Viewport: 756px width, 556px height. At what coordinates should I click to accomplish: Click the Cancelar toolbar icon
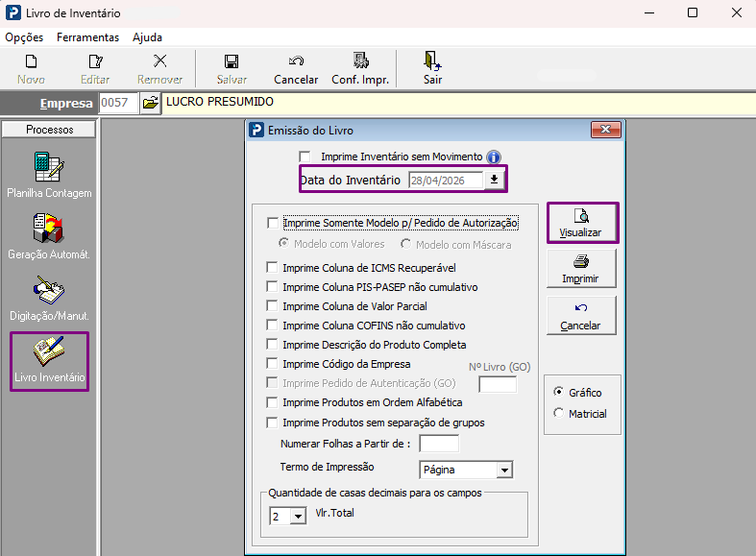(x=296, y=61)
